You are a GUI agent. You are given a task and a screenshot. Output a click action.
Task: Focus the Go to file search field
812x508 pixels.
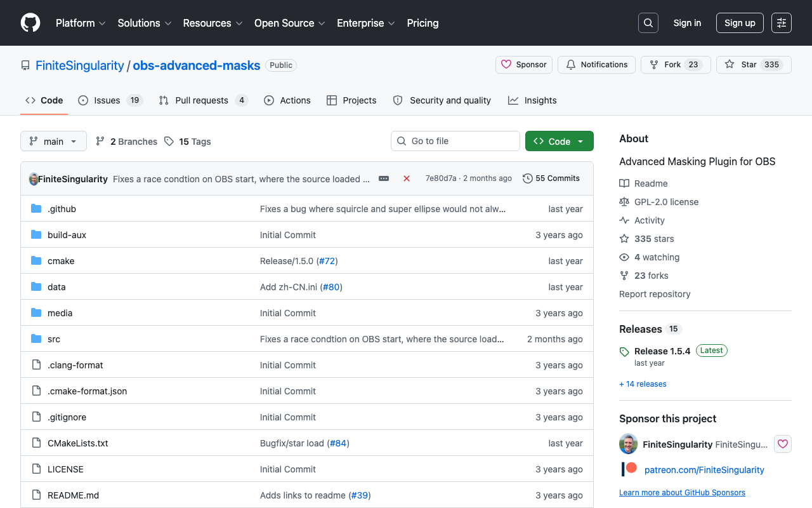[x=455, y=141]
